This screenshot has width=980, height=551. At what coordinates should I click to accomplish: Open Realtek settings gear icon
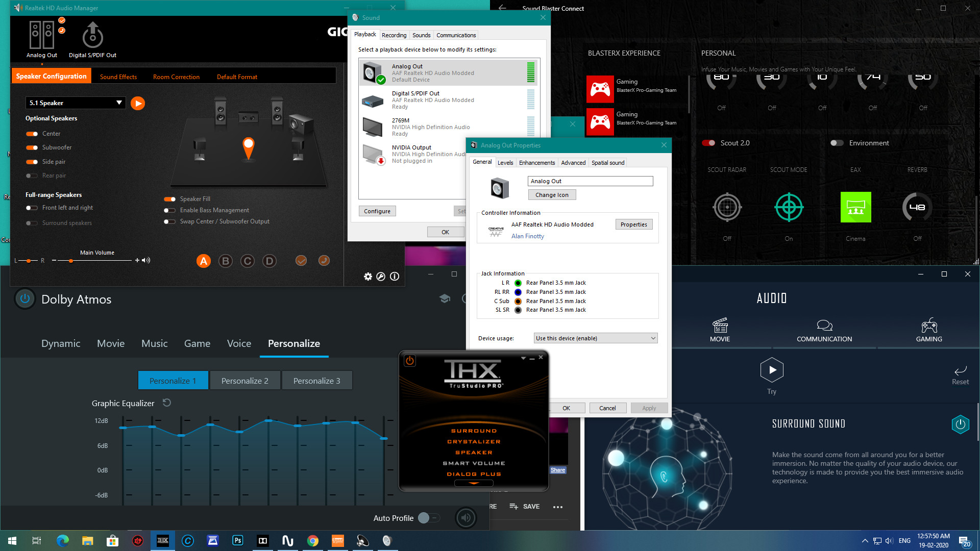pos(368,277)
